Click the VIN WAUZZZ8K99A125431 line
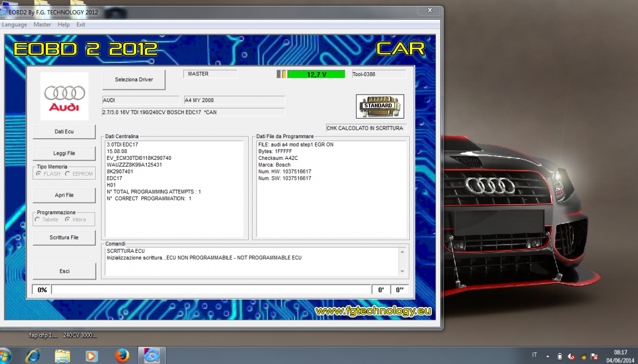This screenshot has height=364, width=638. tap(134, 165)
